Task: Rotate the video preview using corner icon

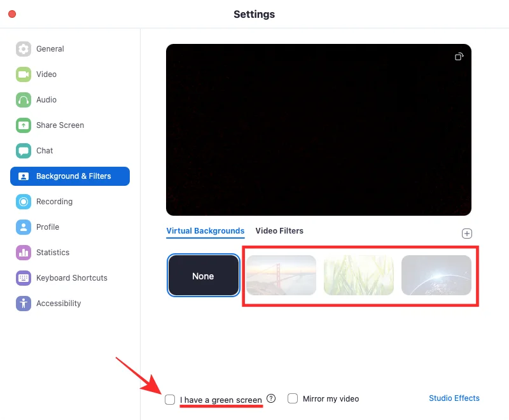Action: pos(459,57)
